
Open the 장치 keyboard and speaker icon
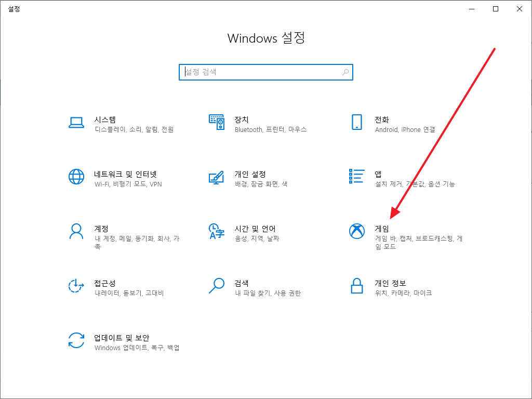pyautogui.click(x=217, y=122)
